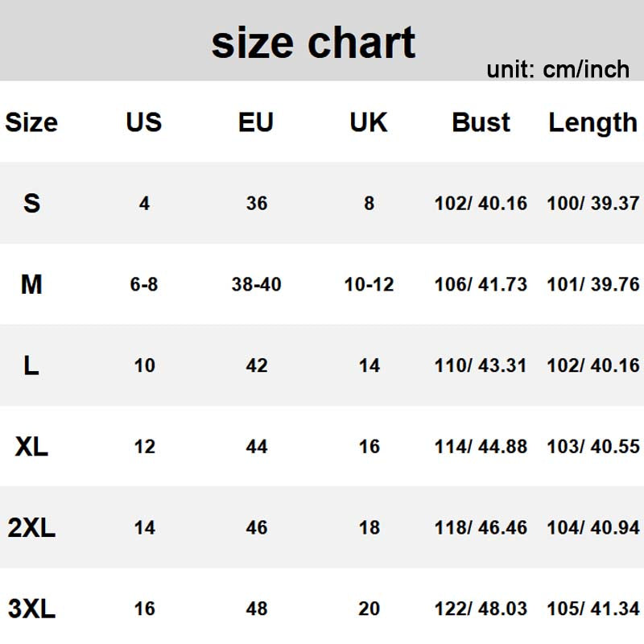This screenshot has height=644, width=644.
Task: Click the UK column header
Action: click(369, 122)
